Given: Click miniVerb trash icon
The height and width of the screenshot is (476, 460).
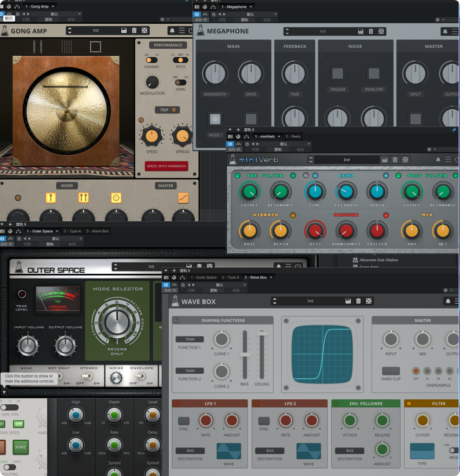Looking at the screenshot, I should [395, 160].
